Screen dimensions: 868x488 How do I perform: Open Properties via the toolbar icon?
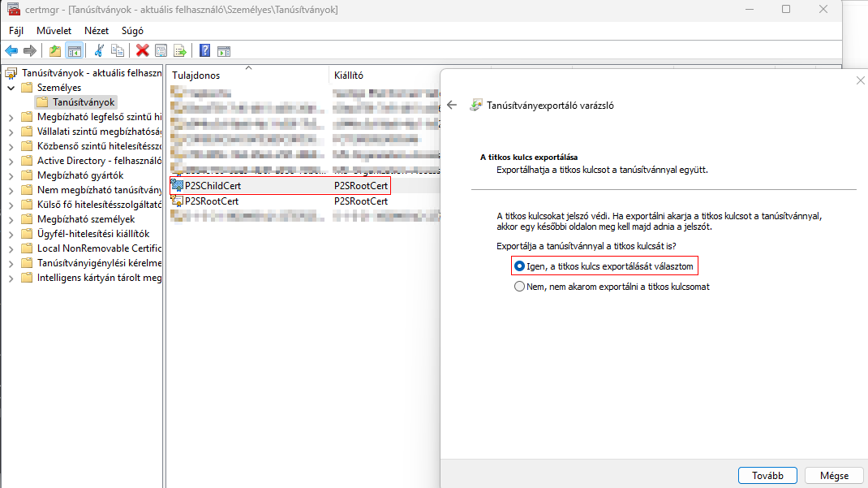click(x=161, y=51)
